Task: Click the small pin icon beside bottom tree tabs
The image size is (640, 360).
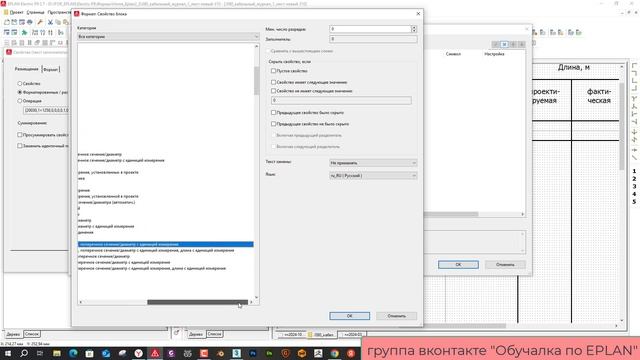Action: click(176, 333)
